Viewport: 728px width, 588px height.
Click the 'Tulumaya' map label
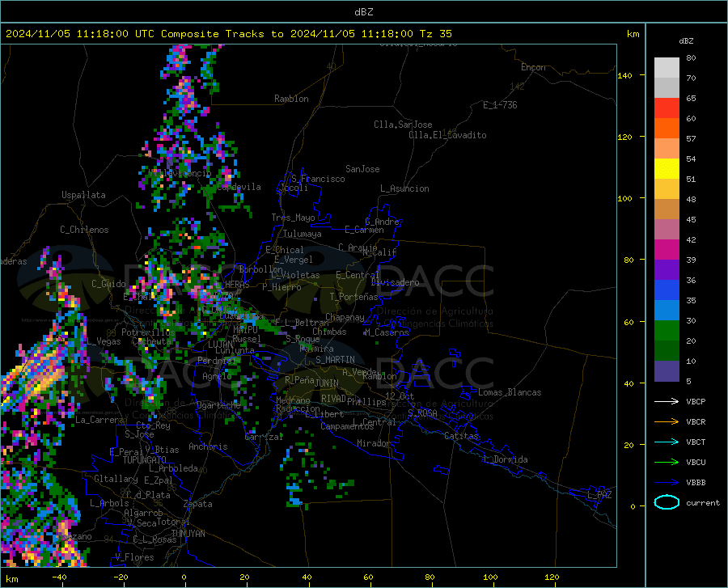pos(303,234)
